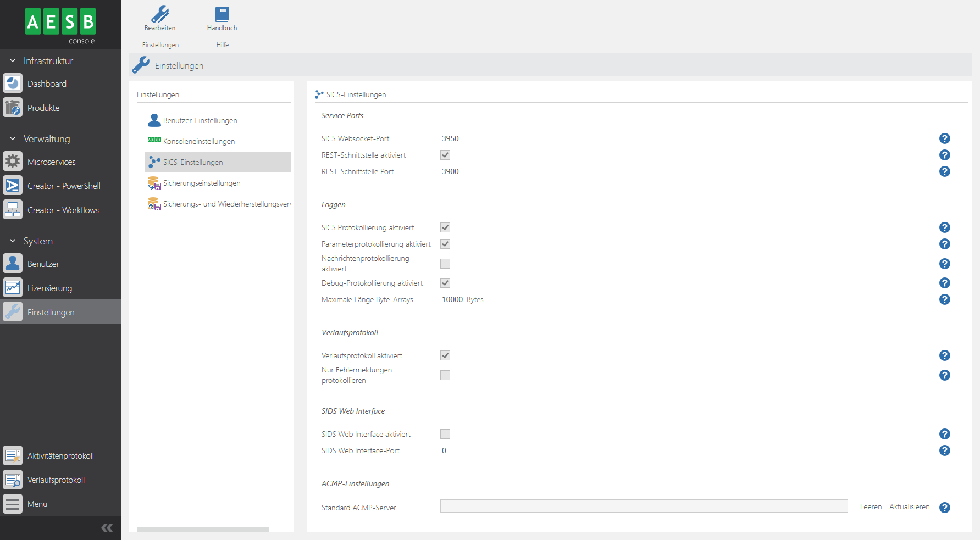Image resolution: width=980 pixels, height=540 pixels.
Task: Click the Aktualisieren link
Action: coord(909,507)
